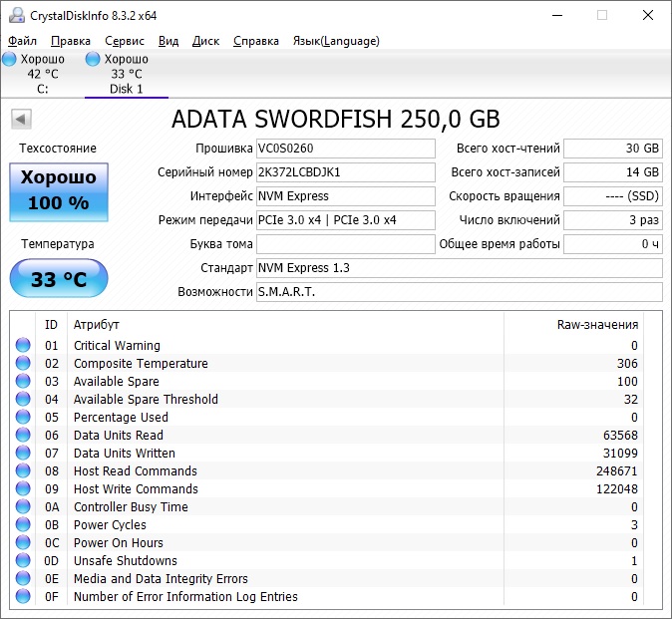Click the Интерфейс field NVM Express
Image resolution: width=672 pixels, height=619 pixels.
point(345,196)
